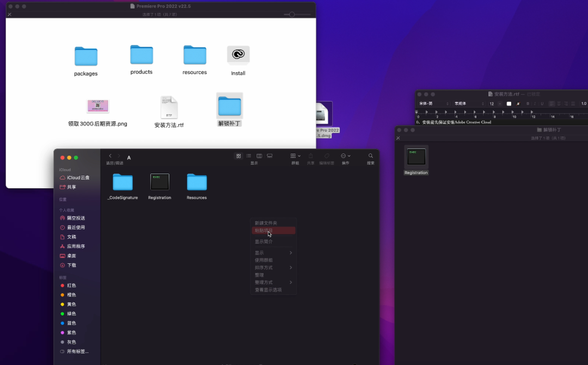Open the 操作 action menu
Image resolution: width=588 pixels, height=365 pixels.
point(345,156)
